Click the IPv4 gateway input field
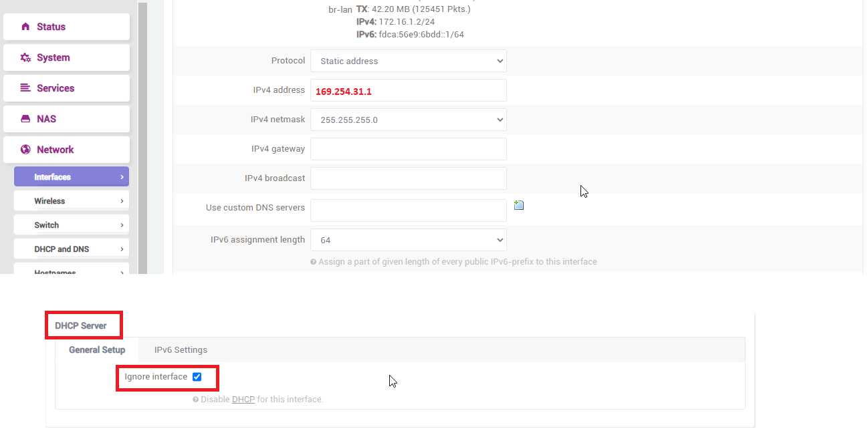Image resolution: width=868 pixels, height=437 pixels. click(x=409, y=149)
